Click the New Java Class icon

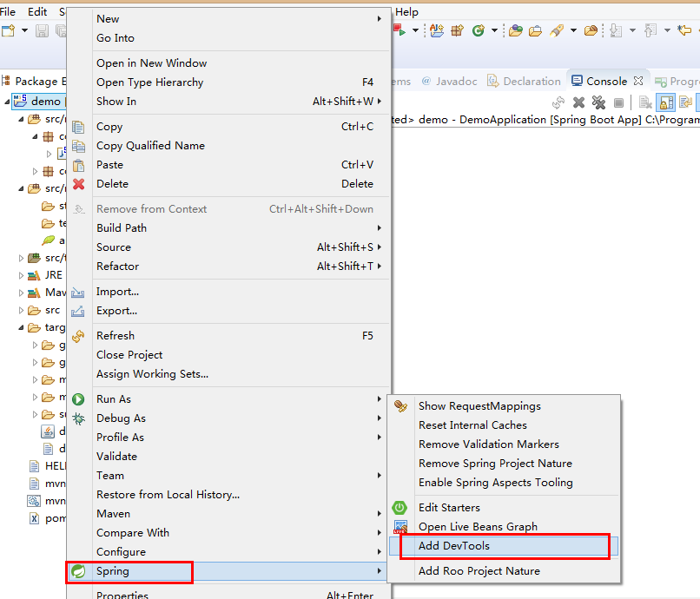[x=479, y=30]
